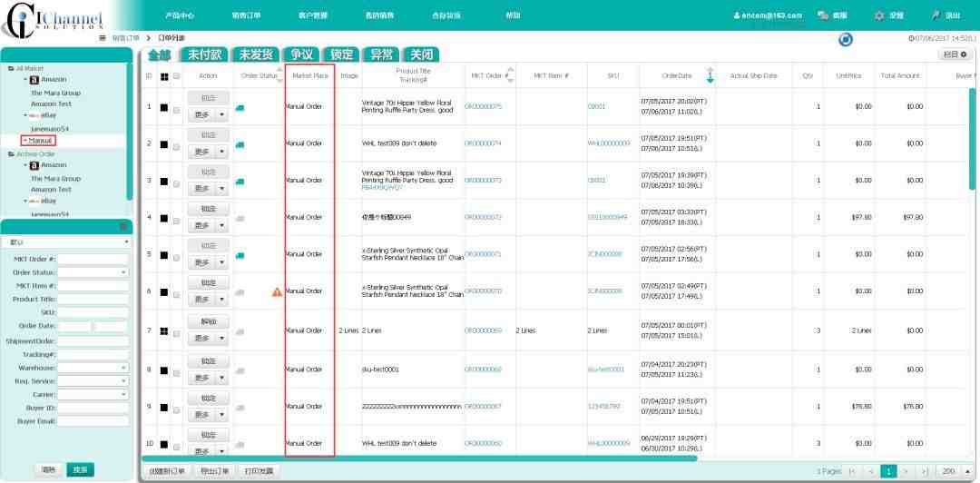Collapse the Amazon node under All Market
The width and height of the screenshot is (980, 483).
tap(25, 80)
